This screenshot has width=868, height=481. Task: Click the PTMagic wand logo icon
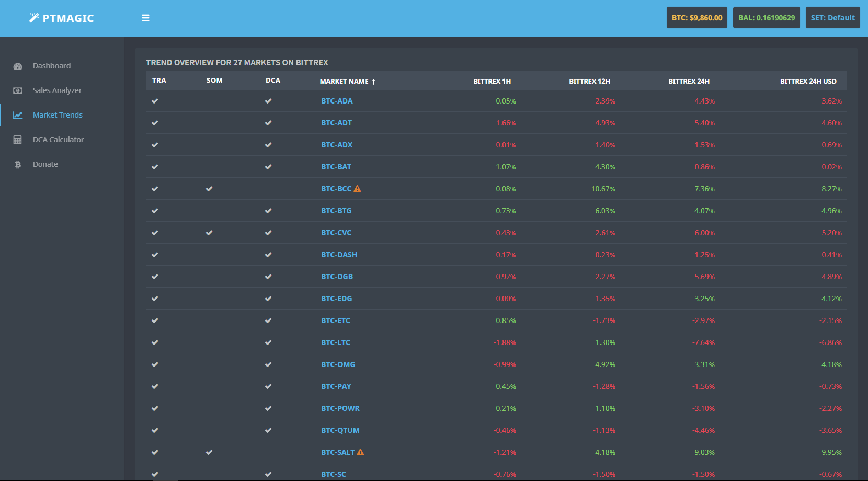click(34, 18)
